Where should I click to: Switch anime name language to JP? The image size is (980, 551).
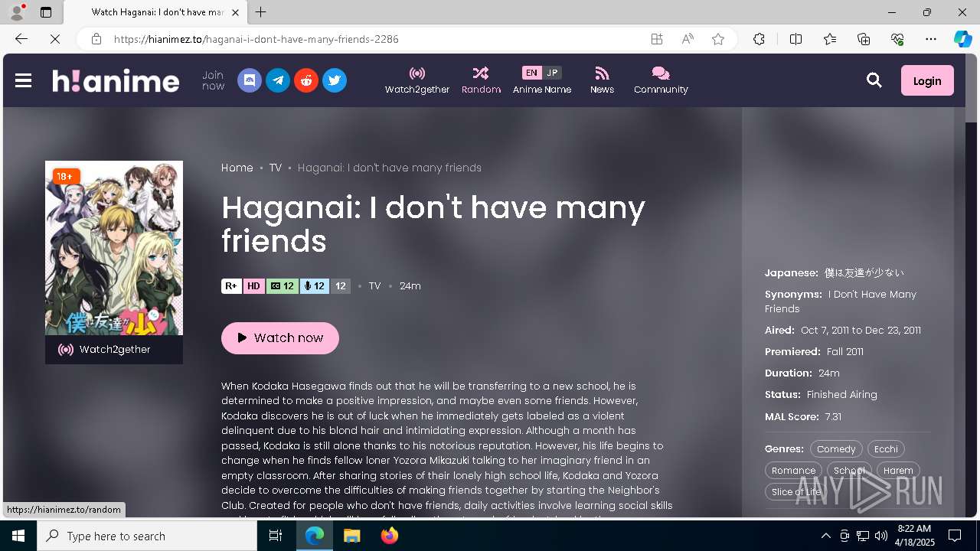pyautogui.click(x=552, y=73)
